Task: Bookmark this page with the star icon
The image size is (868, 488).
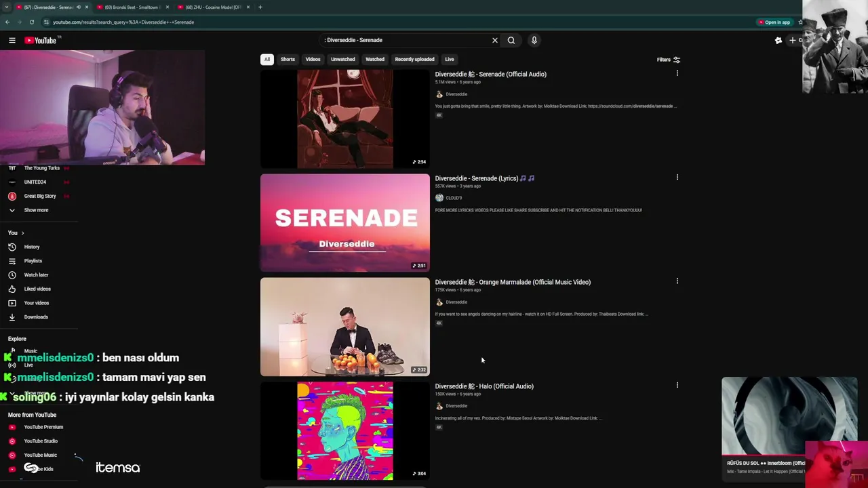Action: pos(800,22)
